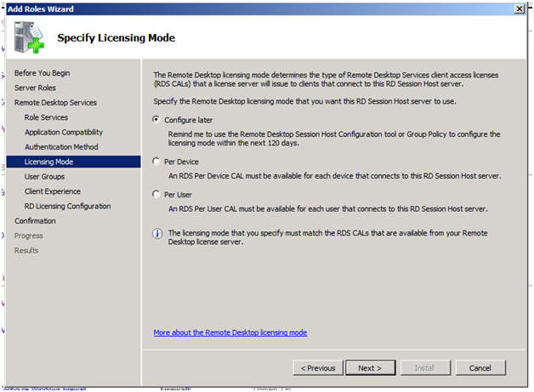Screen dimensions: 534x392
Task: Jump to the Confirmation step
Action: pos(35,221)
